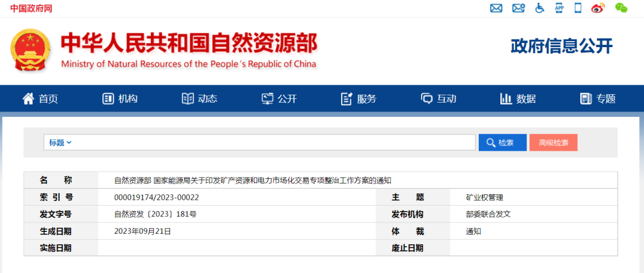Image resolution: width=644 pixels, height=273 pixels.
Task: Open the 服务 navigation menu
Action: pyautogui.click(x=359, y=99)
